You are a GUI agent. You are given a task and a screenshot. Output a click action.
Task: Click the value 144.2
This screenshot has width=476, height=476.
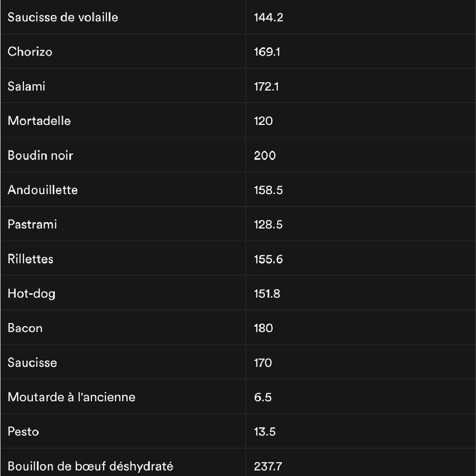click(268, 18)
